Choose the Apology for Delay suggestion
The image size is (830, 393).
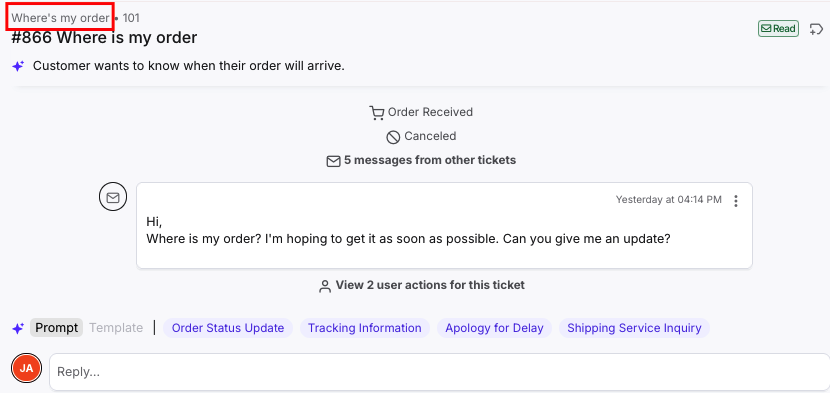(494, 328)
